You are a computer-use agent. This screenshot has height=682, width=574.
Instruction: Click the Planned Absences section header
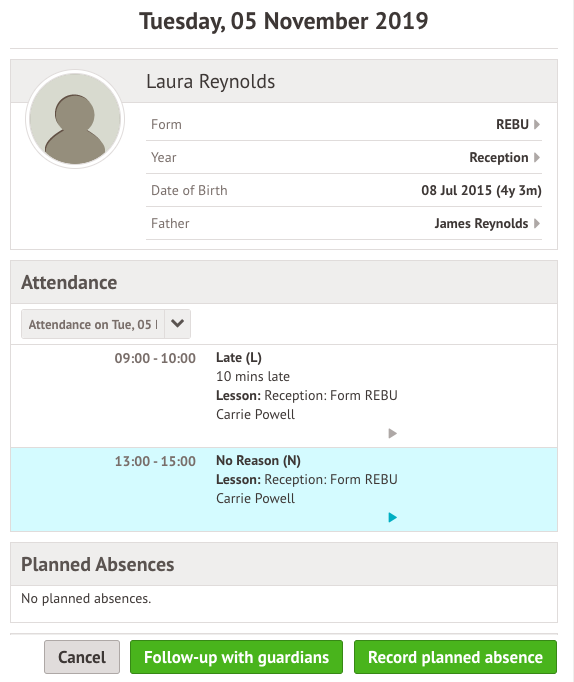[x=284, y=564]
